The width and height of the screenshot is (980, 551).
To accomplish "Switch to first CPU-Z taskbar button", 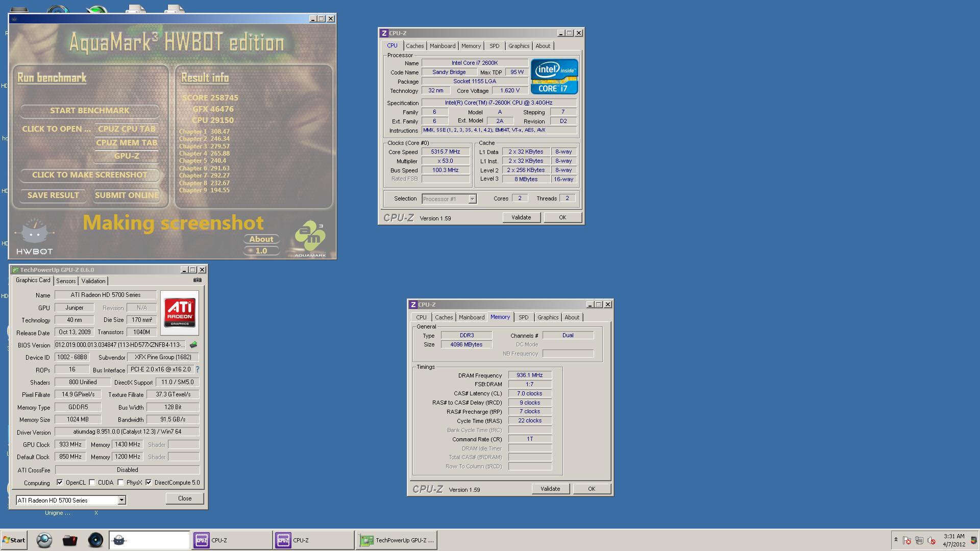I will click(x=232, y=540).
